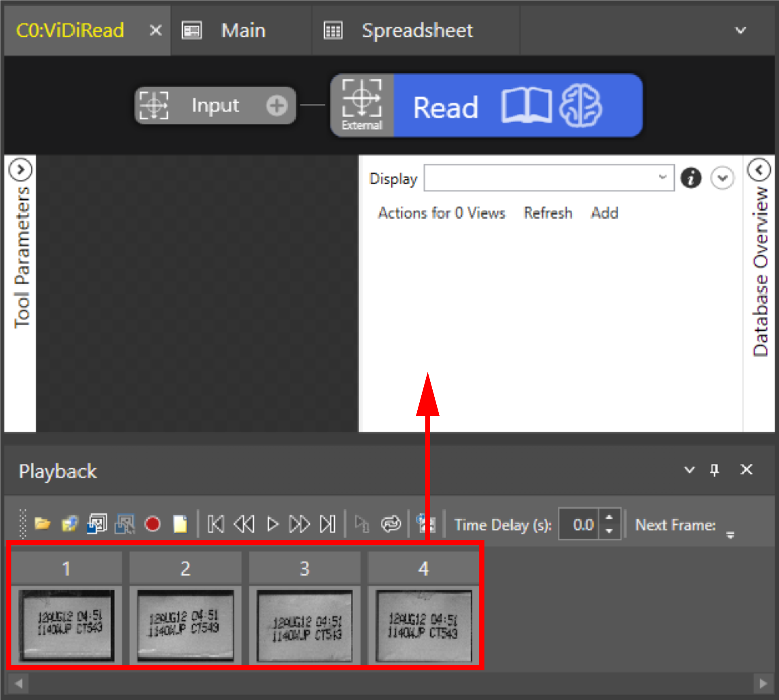
Task: Click the blank new file icon
Action: point(180,524)
